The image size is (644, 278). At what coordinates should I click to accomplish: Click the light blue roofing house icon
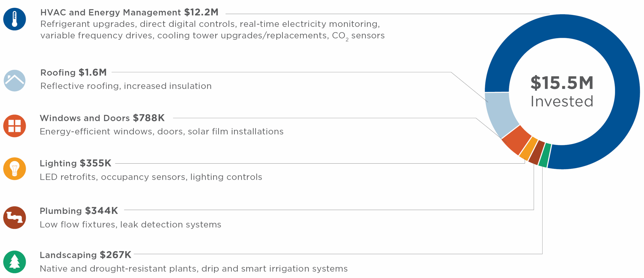pyautogui.click(x=15, y=80)
